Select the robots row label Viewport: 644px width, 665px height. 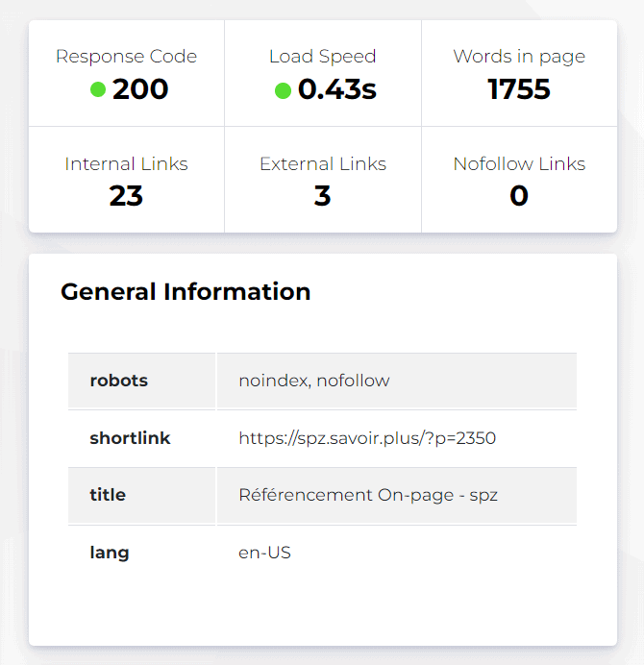(x=119, y=381)
